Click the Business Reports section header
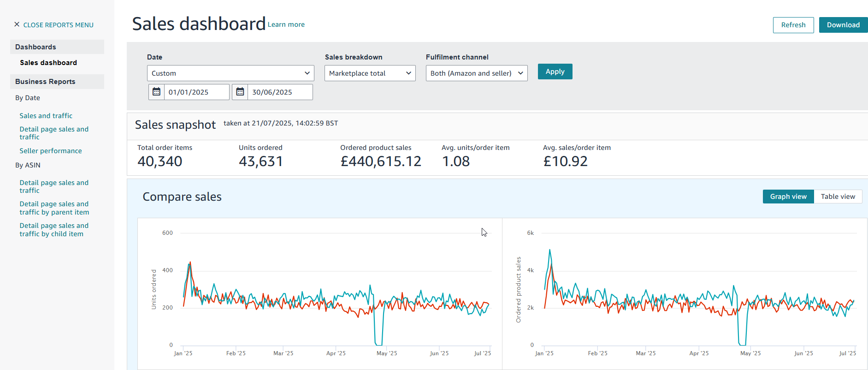868x370 pixels. click(45, 82)
